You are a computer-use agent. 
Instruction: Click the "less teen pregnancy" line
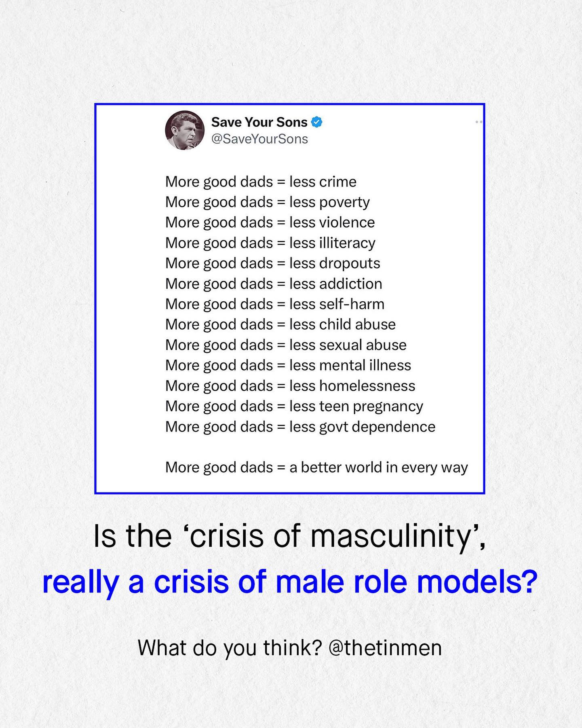[x=294, y=406]
